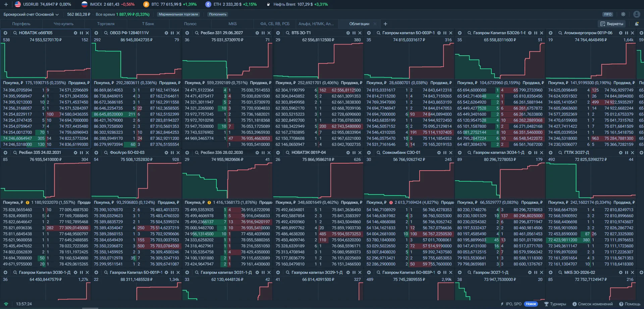Click the Нефть Brent ticker quote
Viewport: 644px width, 309px height.
coord(297,4)
